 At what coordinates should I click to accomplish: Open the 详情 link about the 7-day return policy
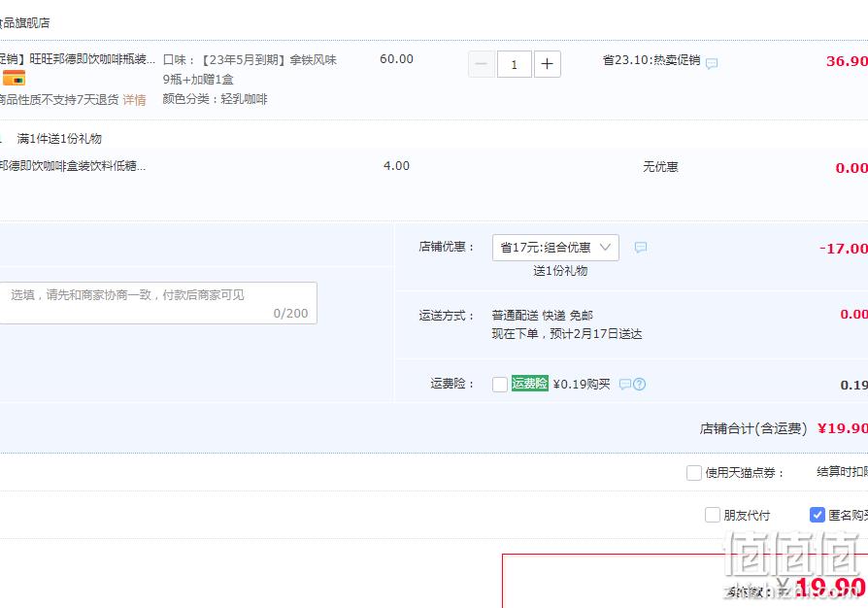click(134, 100)
